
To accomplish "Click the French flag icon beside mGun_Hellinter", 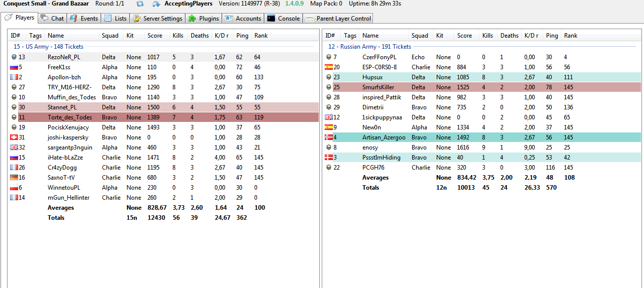I will coord(14,198).
